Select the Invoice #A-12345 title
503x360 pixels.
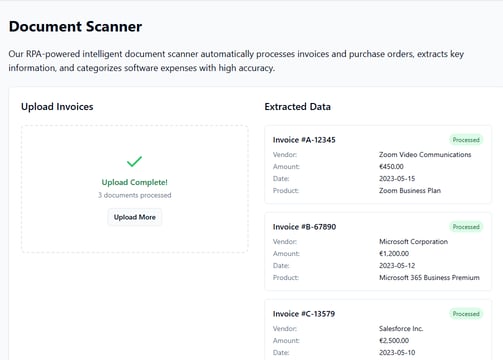(304, 140)
